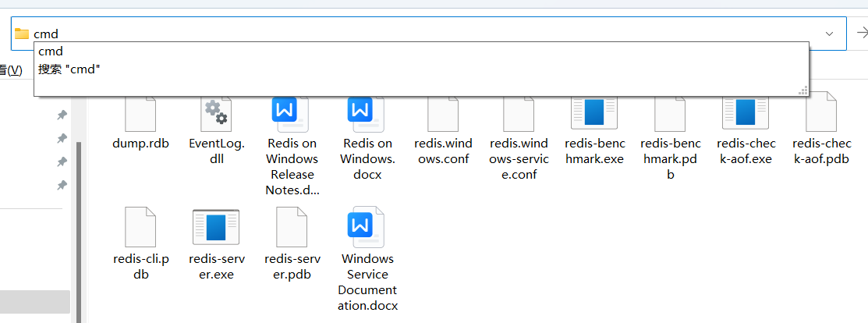Select the Windows Service Documentation.docx icon

pyautogui.click(x=367, y=227)
